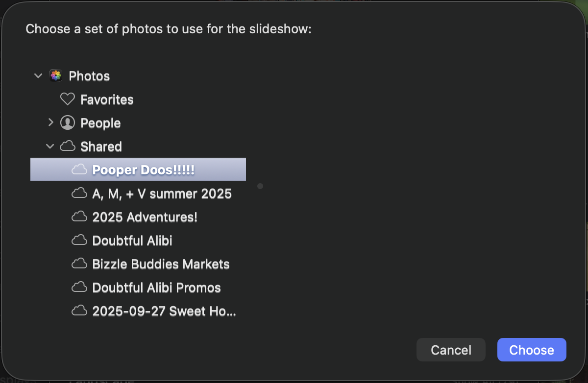Choose the 2025 Adventures! album label
This screenshot has width=588, height=383.
pos(145,217)
